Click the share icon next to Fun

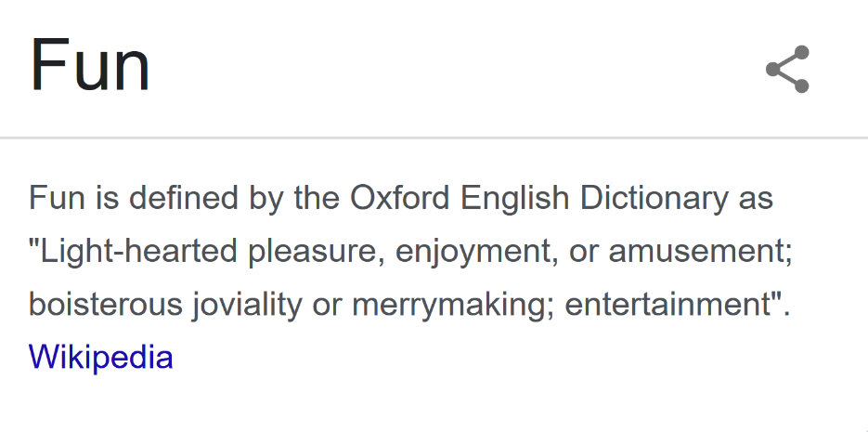pos(788,70)
